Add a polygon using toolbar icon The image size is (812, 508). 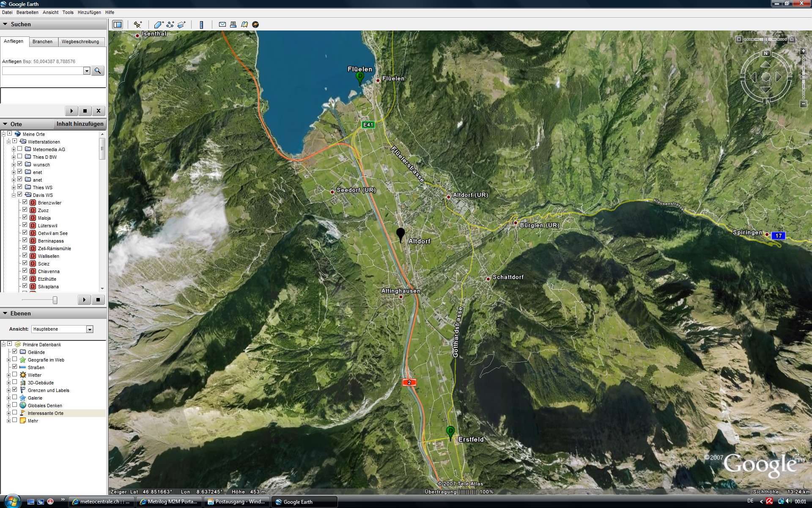[159, 25]
